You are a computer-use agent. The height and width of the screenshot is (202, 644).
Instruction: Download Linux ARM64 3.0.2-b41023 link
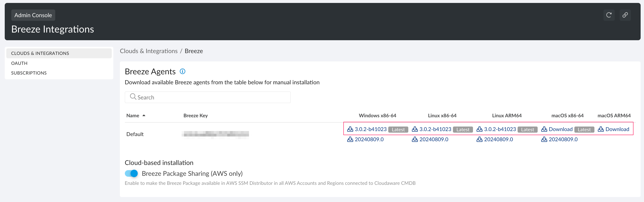pyautogui.click(x=500, y=129)
